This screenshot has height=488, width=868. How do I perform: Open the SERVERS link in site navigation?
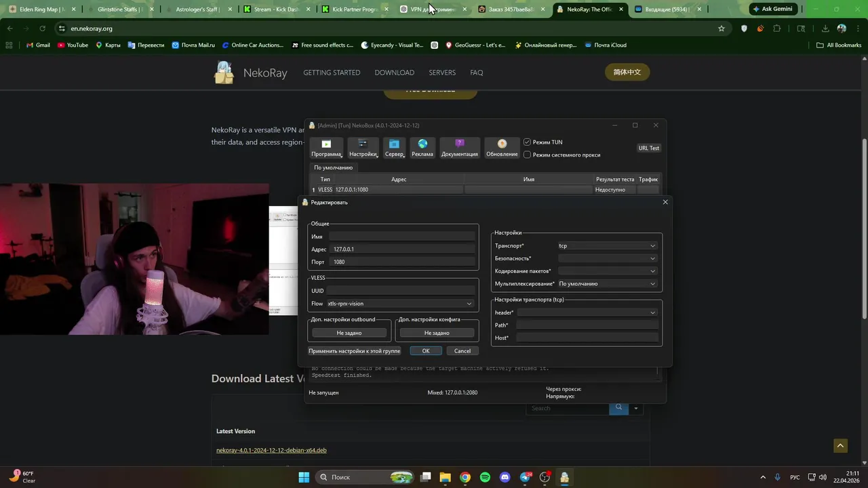pyautogui.click(x=442, y=73)
